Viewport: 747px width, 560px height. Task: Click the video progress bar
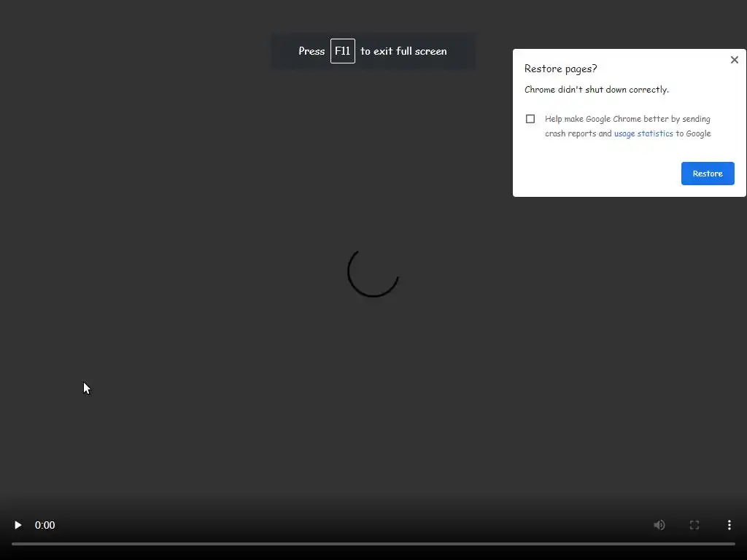click(373, 543)
